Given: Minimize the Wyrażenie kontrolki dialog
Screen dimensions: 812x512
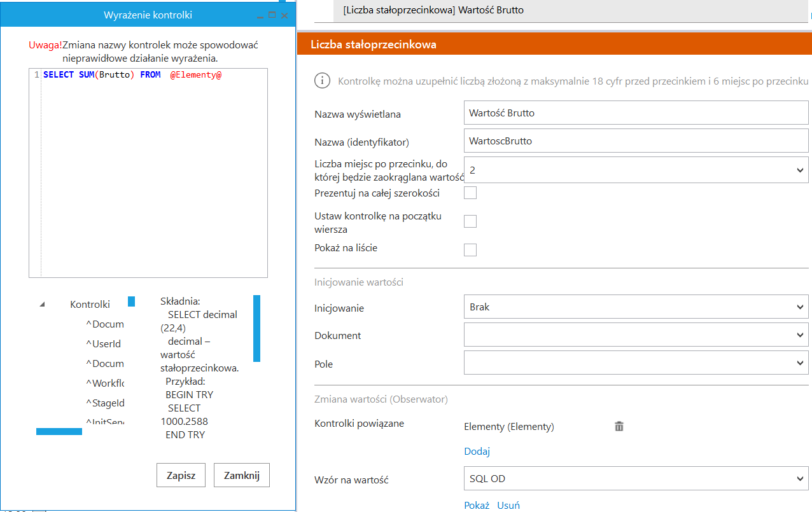Looking at the screenshot, I should click(260, 15).
